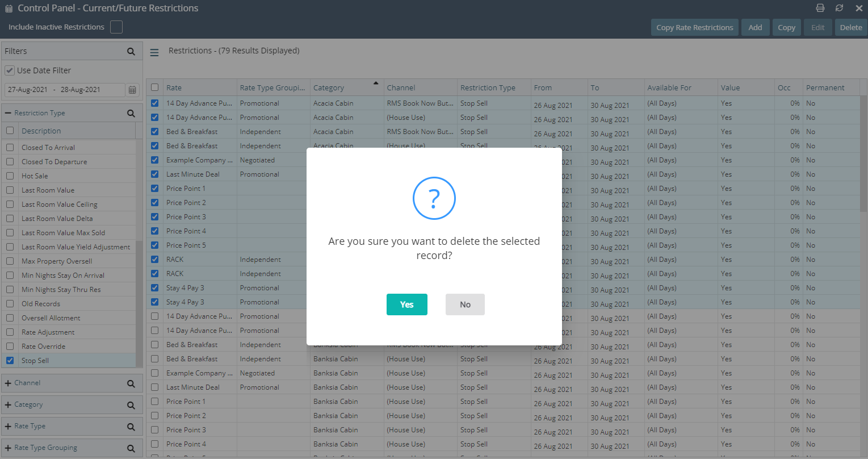Search within Rate Type filter
Viewport: 868px width, 459px height.
[131, 427]
